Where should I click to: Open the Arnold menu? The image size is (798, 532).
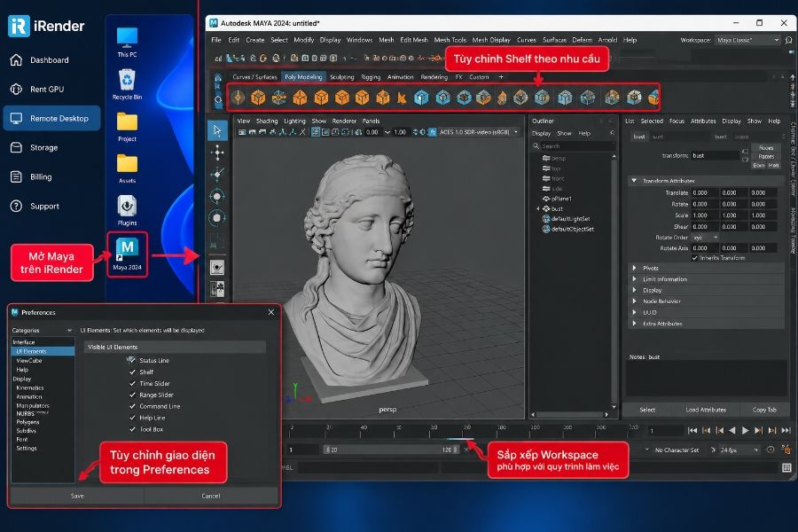[x=607, y=40]
